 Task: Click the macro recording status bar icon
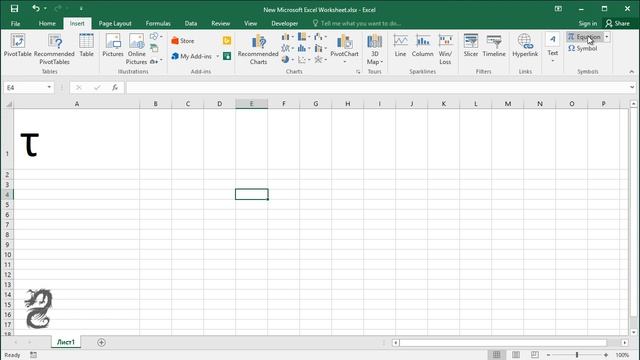coord(33,355)
